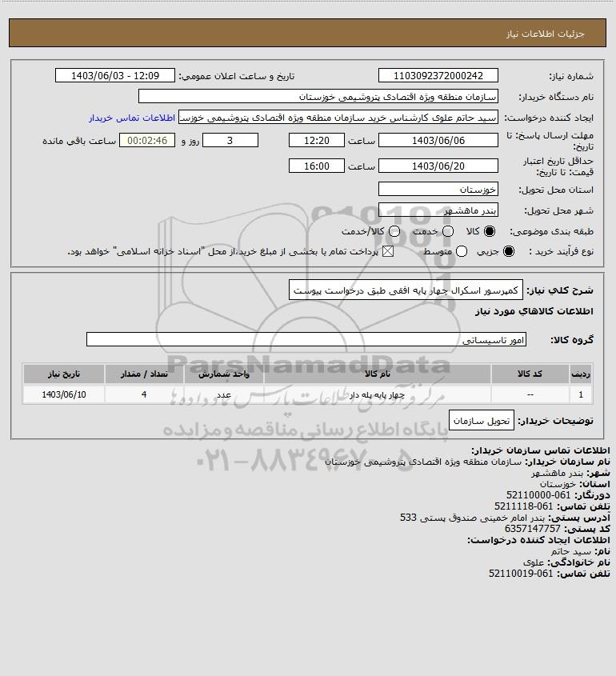
Task: Click the نام کالا column header
Action: (377, 374)
